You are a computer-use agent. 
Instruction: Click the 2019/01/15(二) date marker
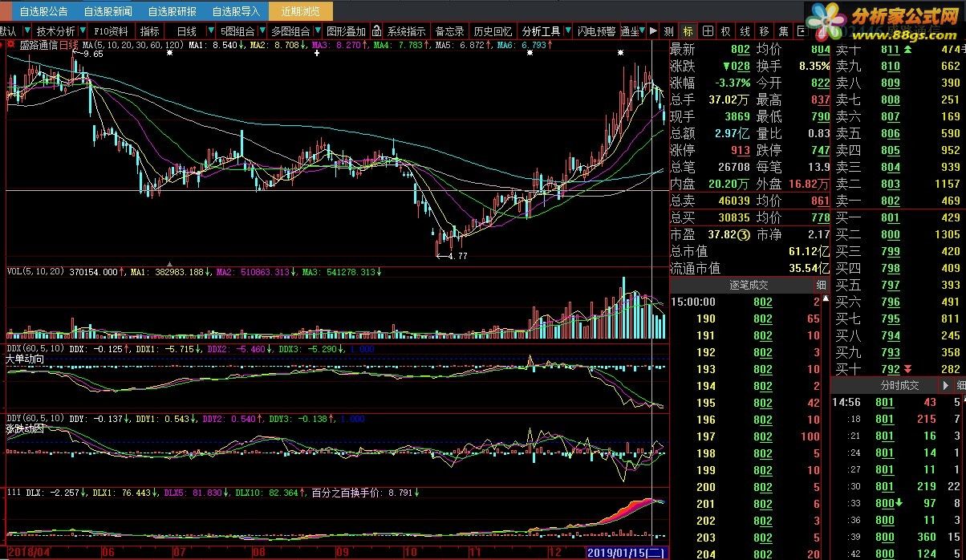[627, 553]
